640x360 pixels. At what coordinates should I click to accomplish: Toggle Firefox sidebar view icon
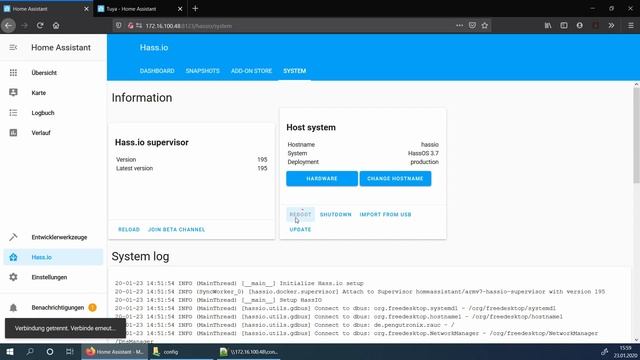click(x=564, y=26)
